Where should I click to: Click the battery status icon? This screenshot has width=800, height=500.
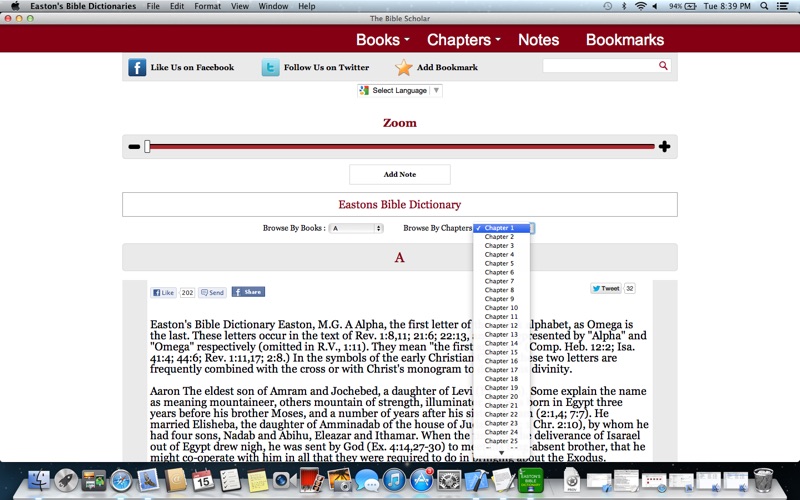coord(690,6)
